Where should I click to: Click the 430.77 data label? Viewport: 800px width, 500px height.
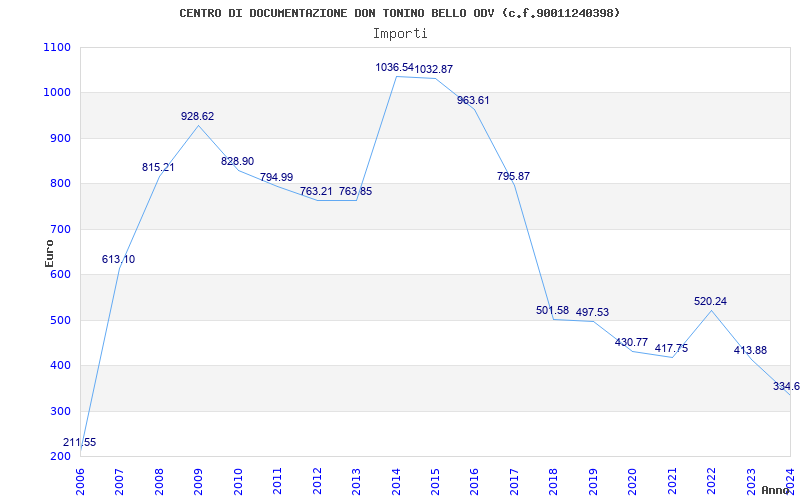coord(631,342)
